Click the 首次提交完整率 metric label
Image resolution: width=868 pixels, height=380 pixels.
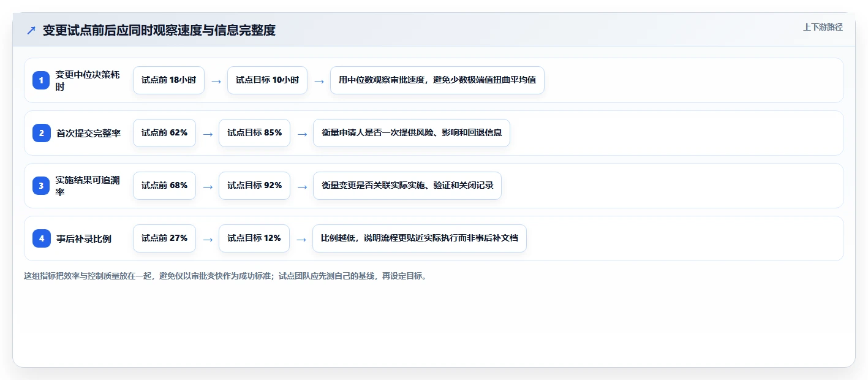point(89,133)
